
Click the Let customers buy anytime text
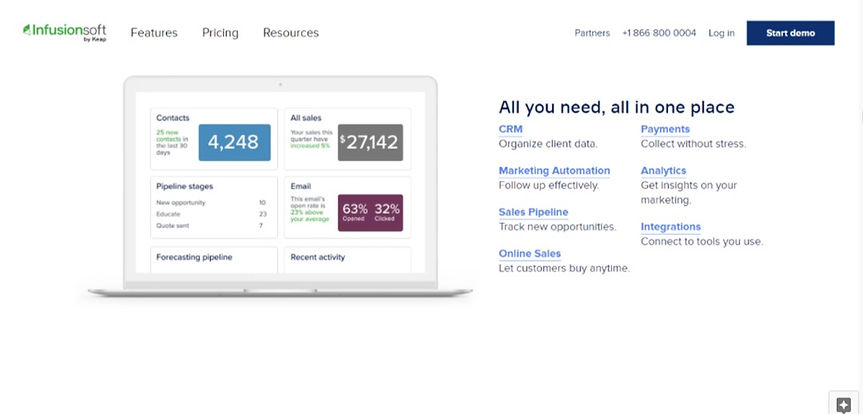click(x=564, y=269)
